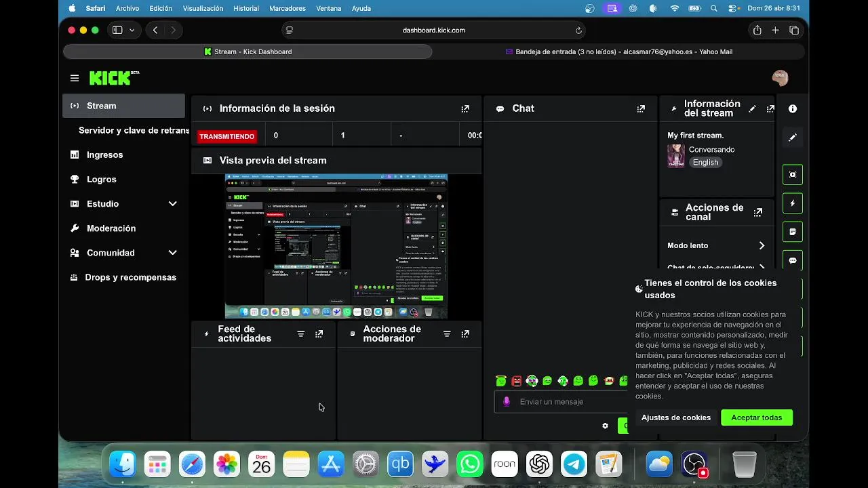The width and height of the screenshot is (868, 488).
Task: Open Telegram from the Dock
Action: click(x=574, y=464)
